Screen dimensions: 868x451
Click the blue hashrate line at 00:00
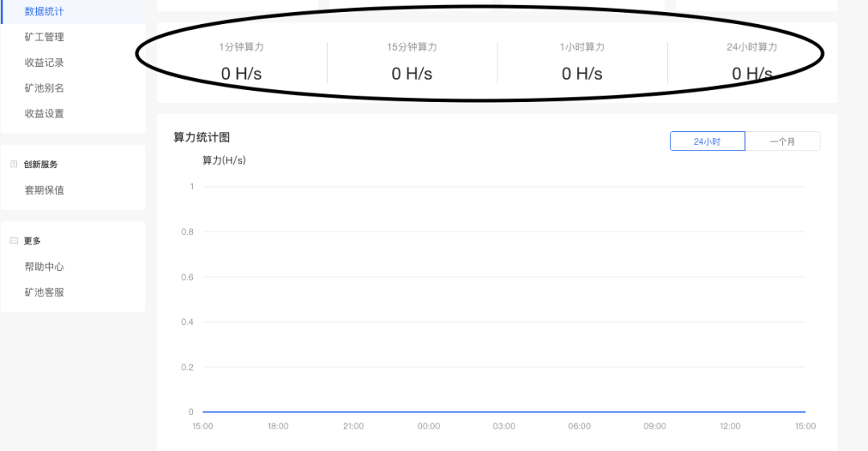[x=428, y=412]
